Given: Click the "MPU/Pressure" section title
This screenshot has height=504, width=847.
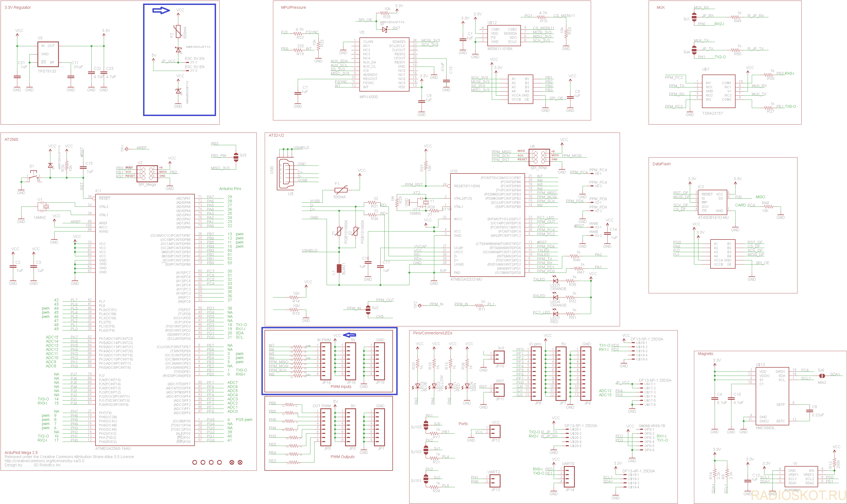Looking at the screenshot, I should point(293,7).
